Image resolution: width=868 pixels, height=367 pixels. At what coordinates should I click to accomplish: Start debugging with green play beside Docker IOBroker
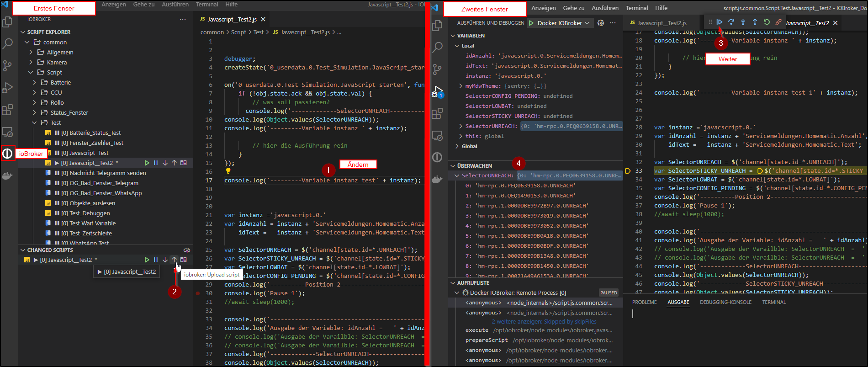[531, 23]
